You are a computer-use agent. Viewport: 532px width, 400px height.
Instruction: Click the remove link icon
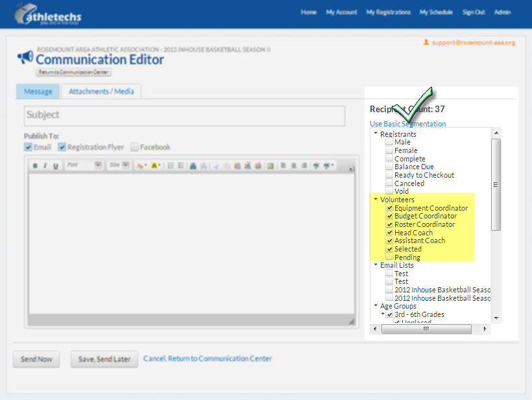[204, 165]
